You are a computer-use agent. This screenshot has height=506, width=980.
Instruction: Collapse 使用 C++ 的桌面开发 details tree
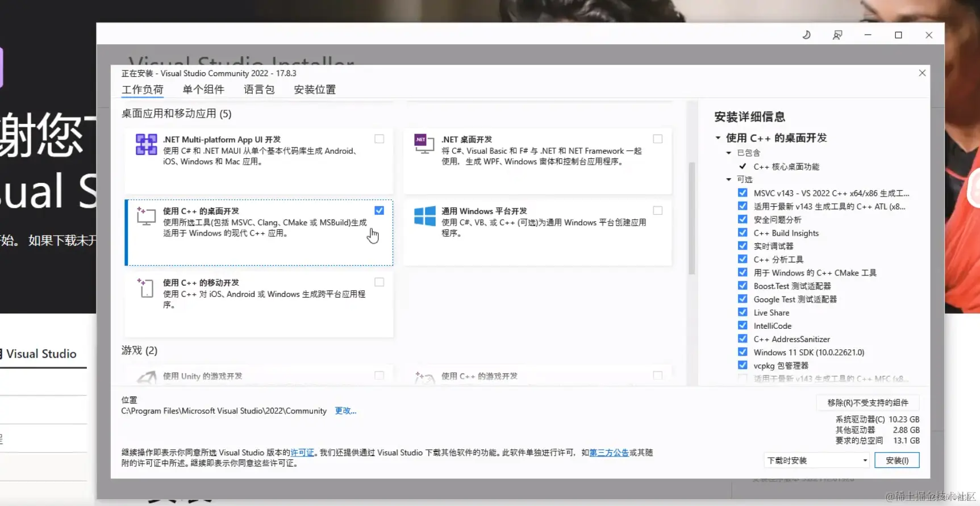(x=718, y=138)
